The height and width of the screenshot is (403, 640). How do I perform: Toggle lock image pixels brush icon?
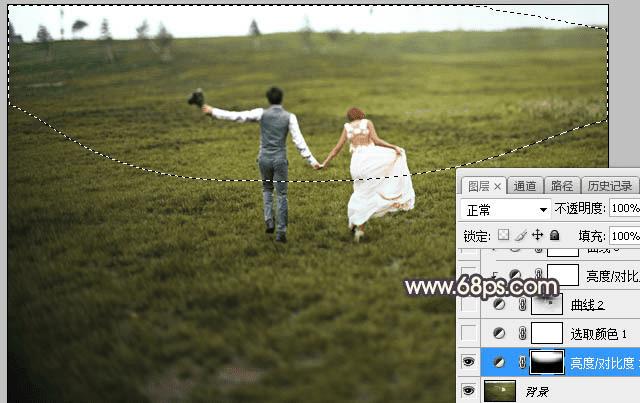(520, 235)
